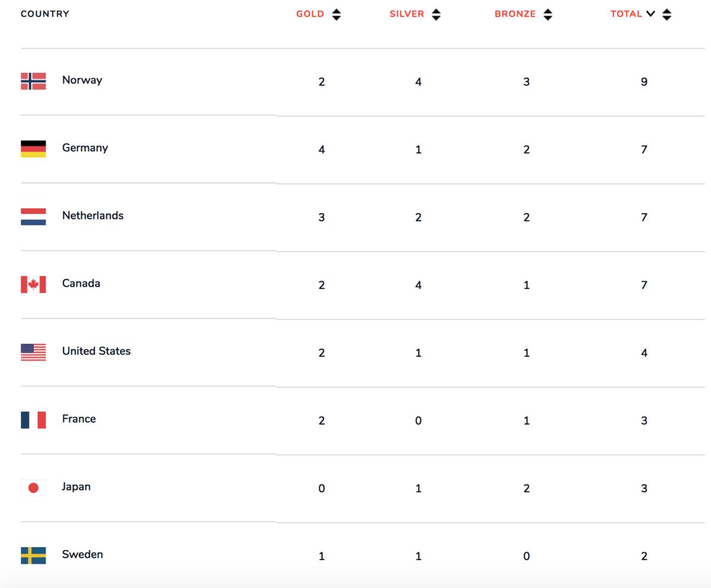Click the Germany flag icon
Viewport: 711px width, 588px height.
[33, 149]
